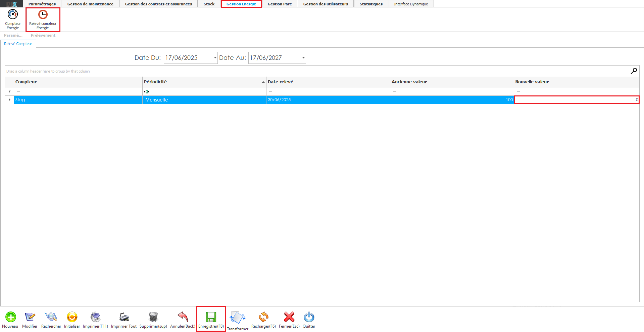The image size is (644, 332).
Task: Click the Date relevé column header
Action: click(327, 82)
